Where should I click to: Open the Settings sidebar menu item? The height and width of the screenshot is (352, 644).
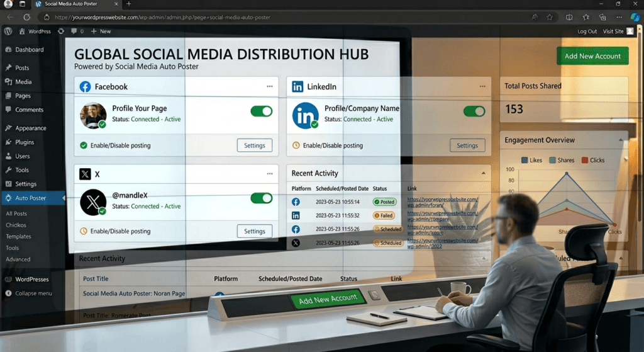[x=26, y=185]
